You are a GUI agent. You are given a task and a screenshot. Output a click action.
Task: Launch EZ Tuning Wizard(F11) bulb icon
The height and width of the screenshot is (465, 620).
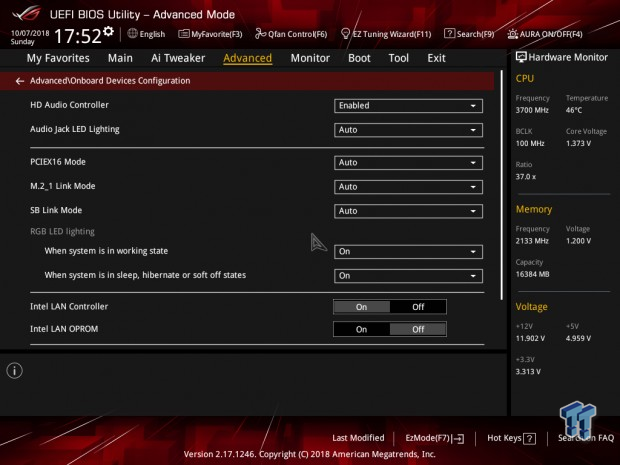click(345, 34)
